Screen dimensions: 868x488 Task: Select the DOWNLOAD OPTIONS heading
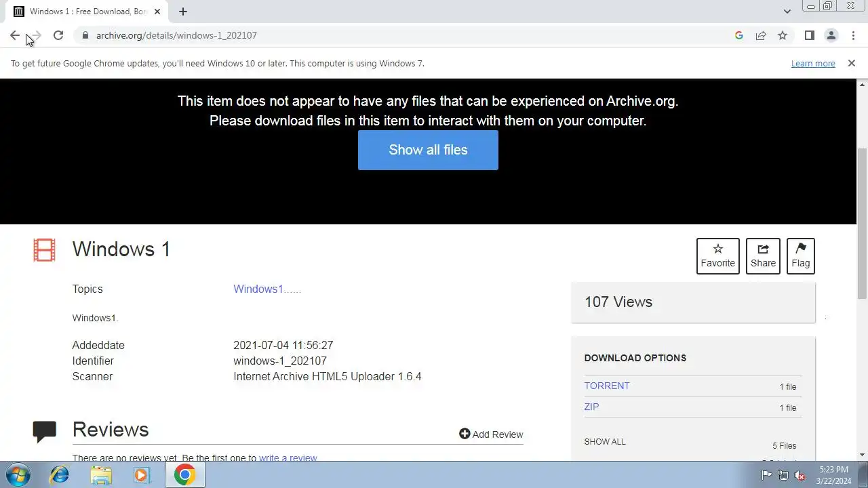pos(635,358)
